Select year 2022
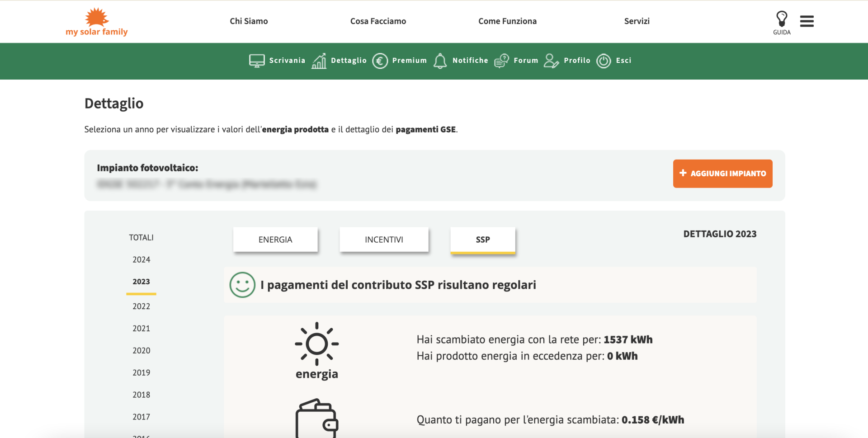 coord(141,306)
